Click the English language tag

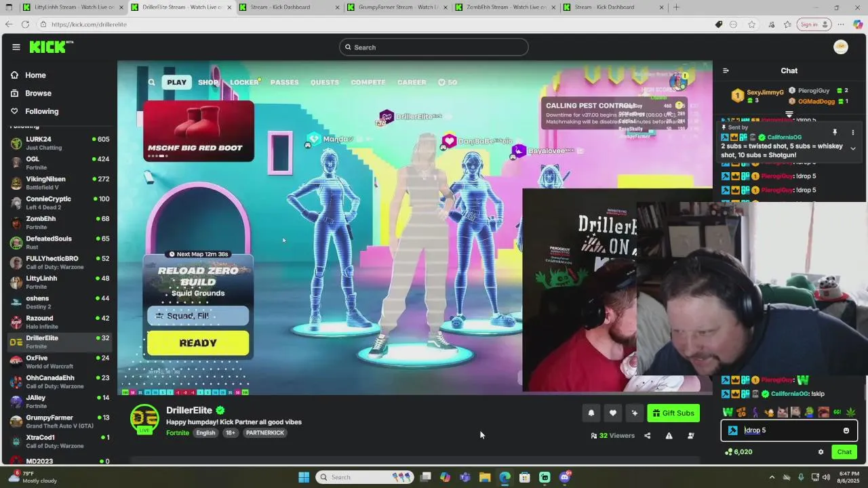(x=205, y=433)
